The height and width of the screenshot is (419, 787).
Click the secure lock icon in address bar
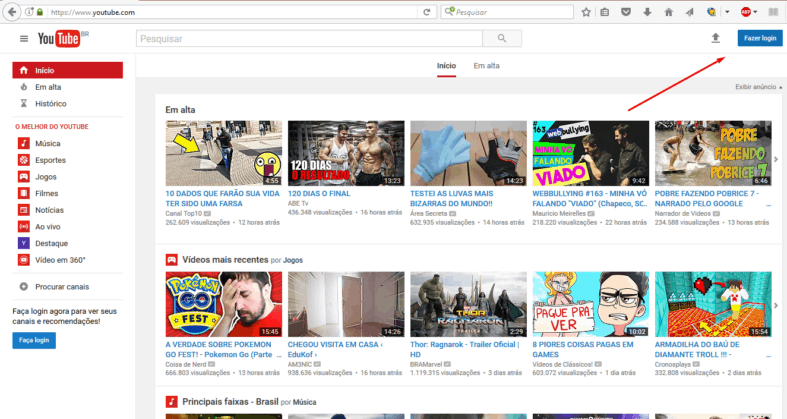click(40, 12)
